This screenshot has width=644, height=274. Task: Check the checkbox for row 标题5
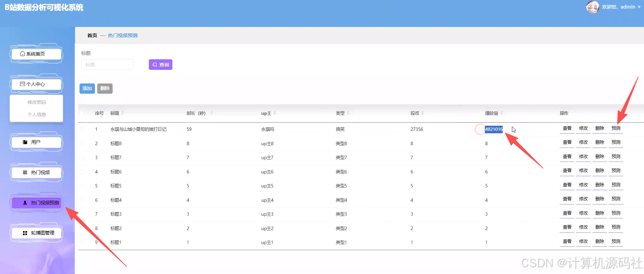[82, 186]
